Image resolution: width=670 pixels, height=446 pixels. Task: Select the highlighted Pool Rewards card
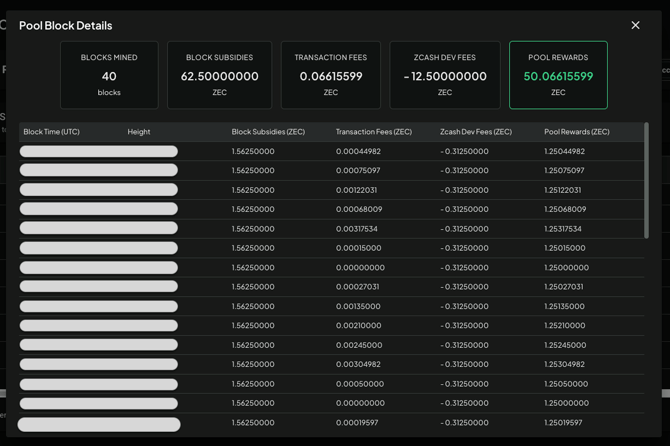coord(558,75)
